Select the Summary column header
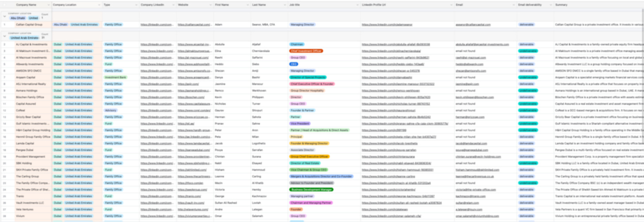This screenshot has height=222, width=644. click(x=598, y=4)
